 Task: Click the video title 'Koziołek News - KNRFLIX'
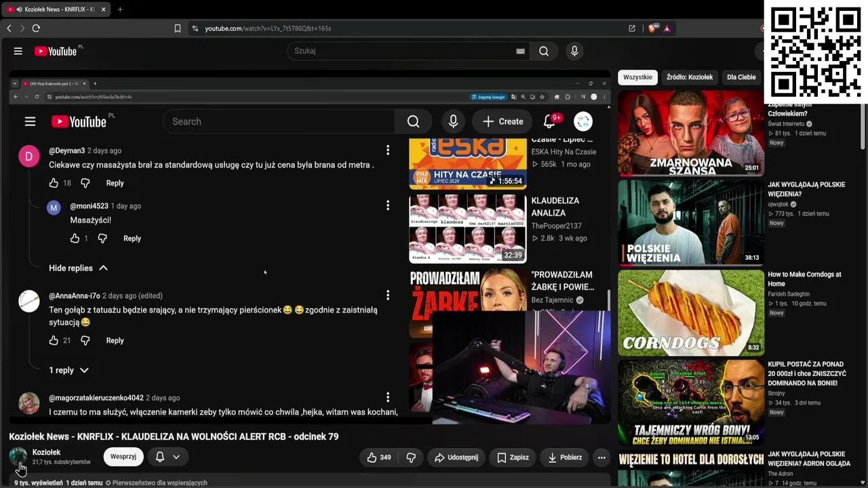tap(174, 436)
